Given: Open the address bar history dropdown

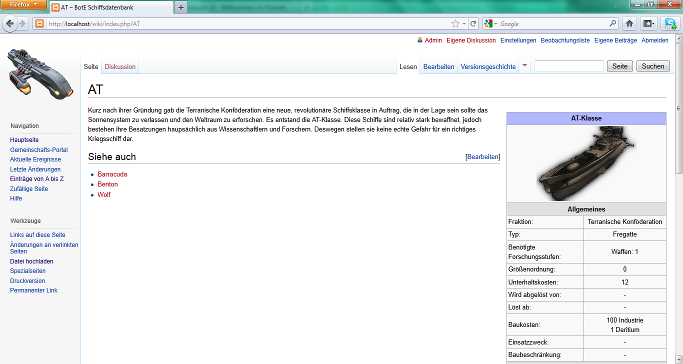Looking at the screenshot, I should [464, 24].
